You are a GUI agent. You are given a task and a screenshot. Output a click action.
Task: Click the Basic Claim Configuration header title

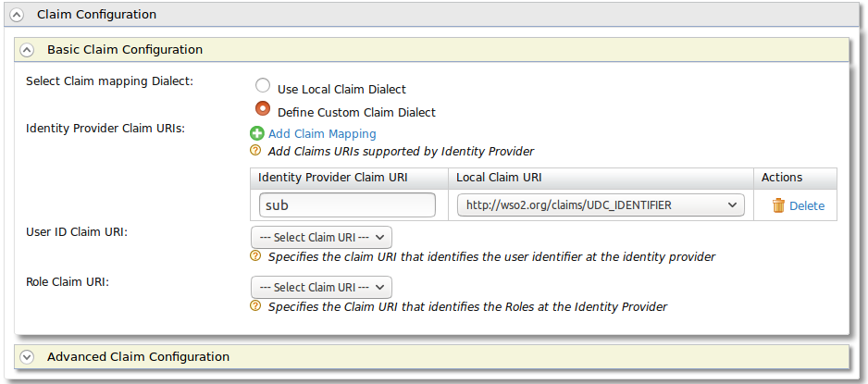[125, 50]
